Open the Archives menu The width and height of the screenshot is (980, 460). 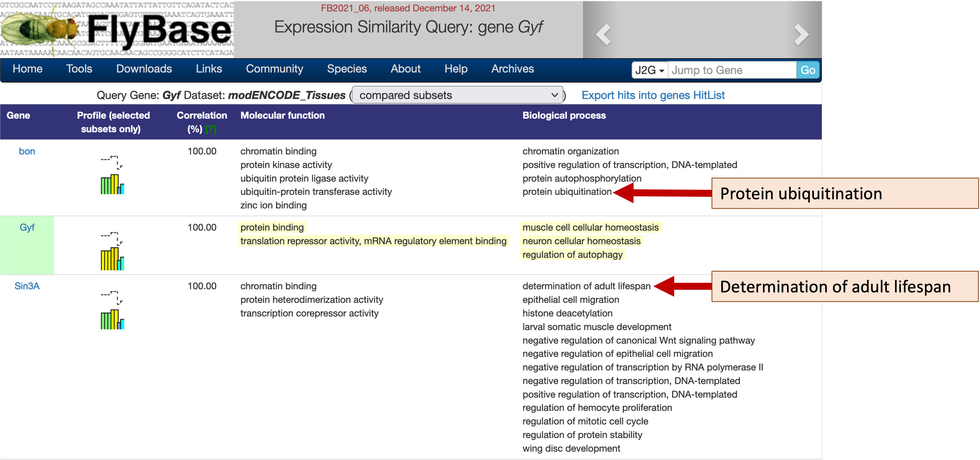click(x=512, y=69)
